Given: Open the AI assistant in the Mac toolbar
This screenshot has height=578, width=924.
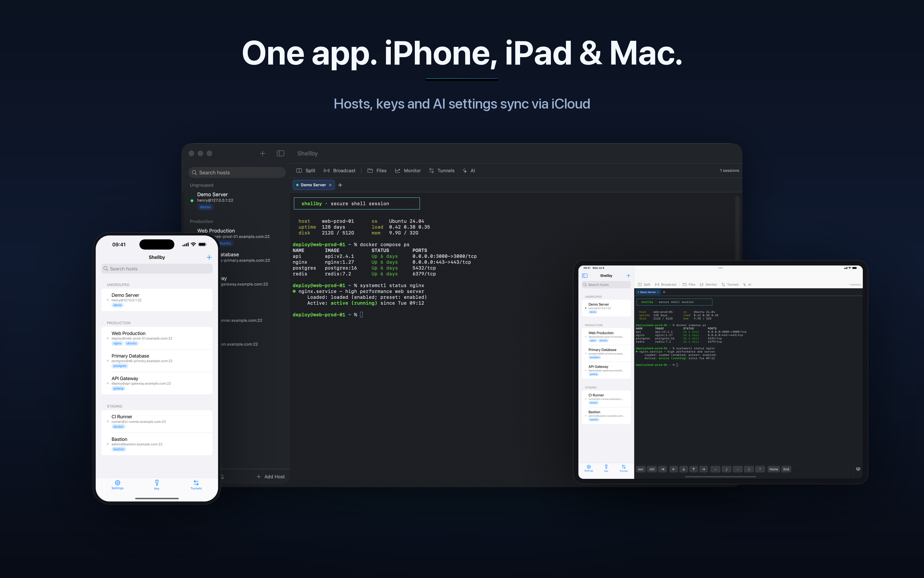Looking at the screenshot, I should (469, 171).
